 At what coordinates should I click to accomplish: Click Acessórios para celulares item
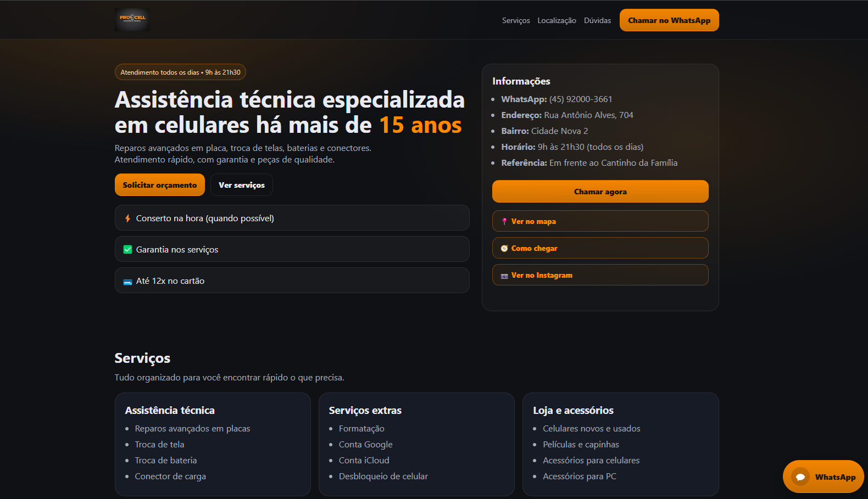click(x=591, y=461)
